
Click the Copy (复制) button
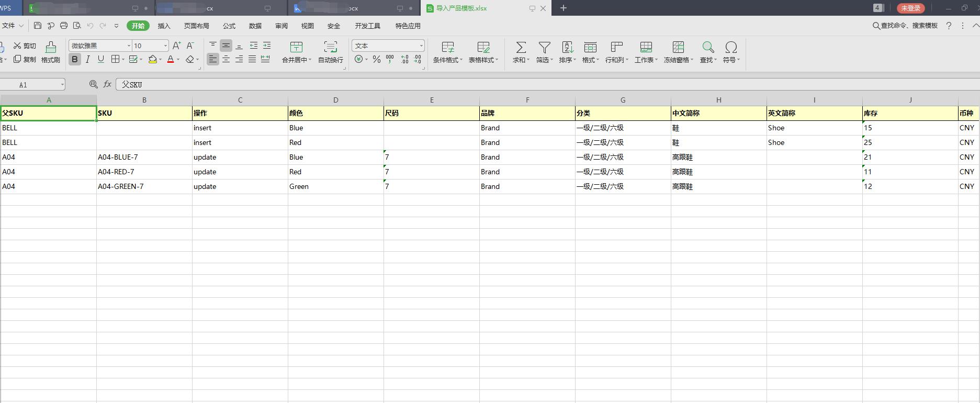(25, 60)
